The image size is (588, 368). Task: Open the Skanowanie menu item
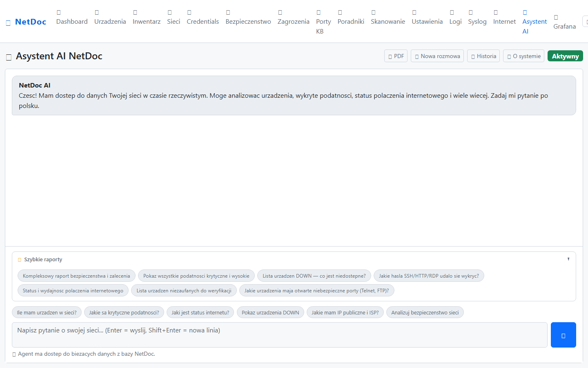(x=388, y=17)
